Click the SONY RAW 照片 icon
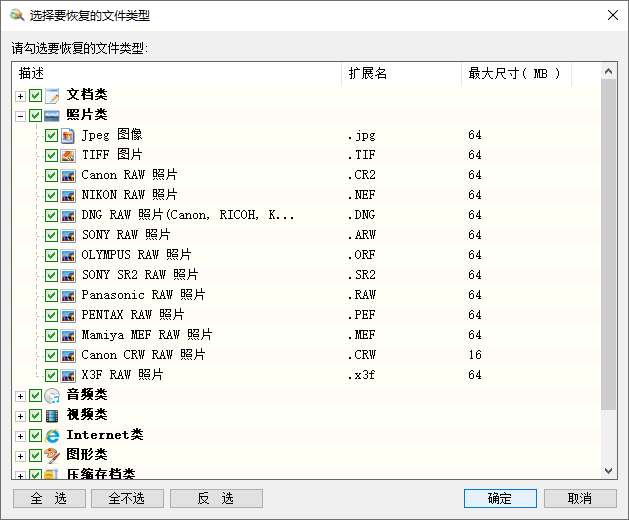Image resolution: width=629 pixels, height=520 pixels. [68, 236]
